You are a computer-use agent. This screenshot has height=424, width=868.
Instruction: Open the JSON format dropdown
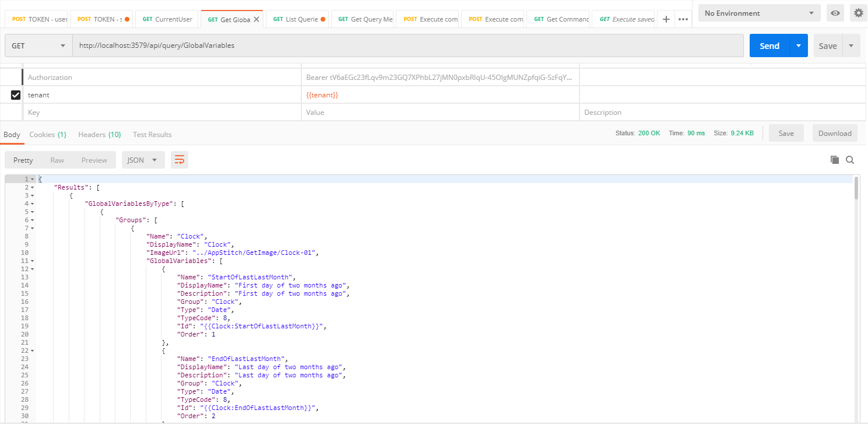pyautogui.click(x=143, y=160)
